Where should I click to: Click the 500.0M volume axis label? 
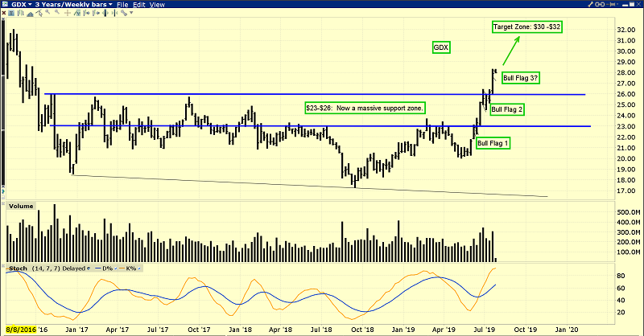(629, 212)
